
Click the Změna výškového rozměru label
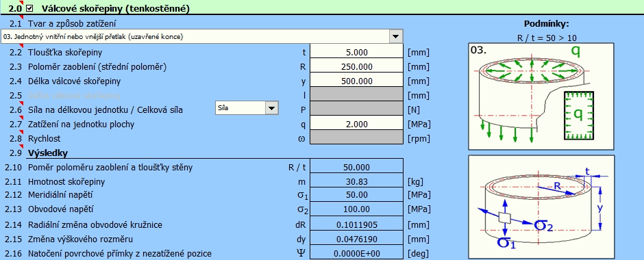[80, 239]
